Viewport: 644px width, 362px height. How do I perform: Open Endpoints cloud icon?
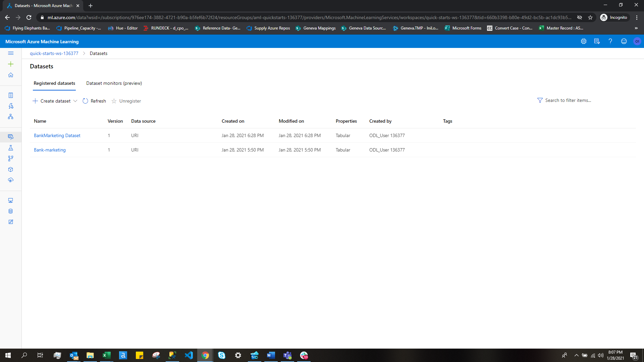[x=11, y=180]
